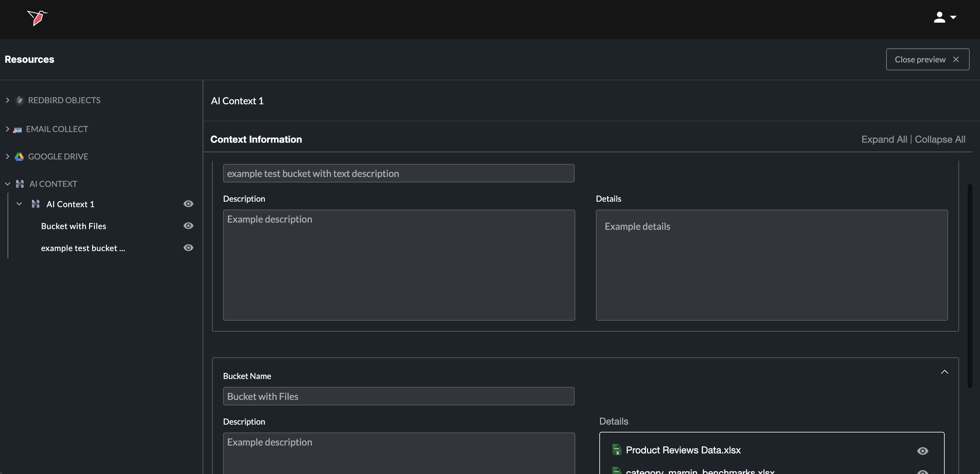
Task: Click the AI Context category icon
Action: tap(20, 184)
